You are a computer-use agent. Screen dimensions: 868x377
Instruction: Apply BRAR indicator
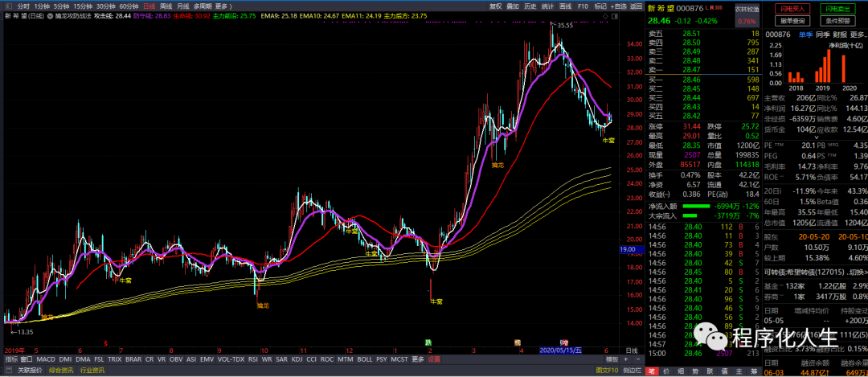(x=133, y=359)
